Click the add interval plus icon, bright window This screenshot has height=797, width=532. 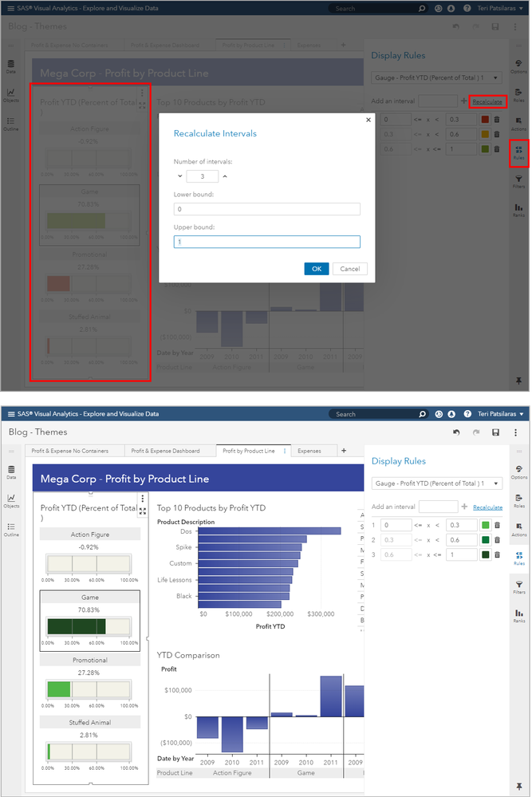464,507
